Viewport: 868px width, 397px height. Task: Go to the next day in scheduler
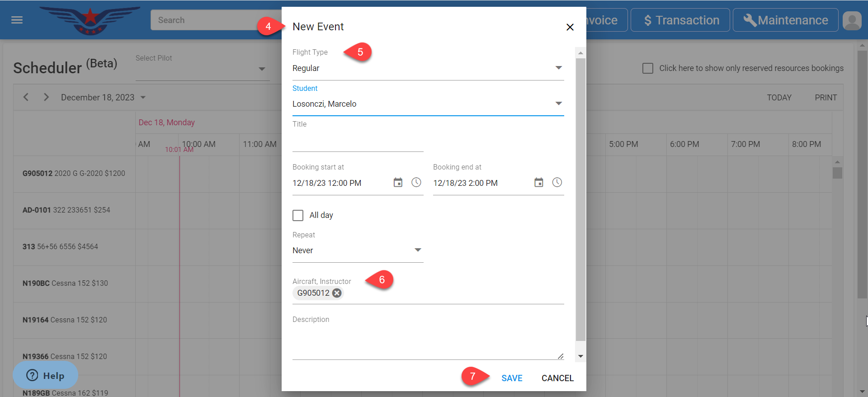coord(46,97)
